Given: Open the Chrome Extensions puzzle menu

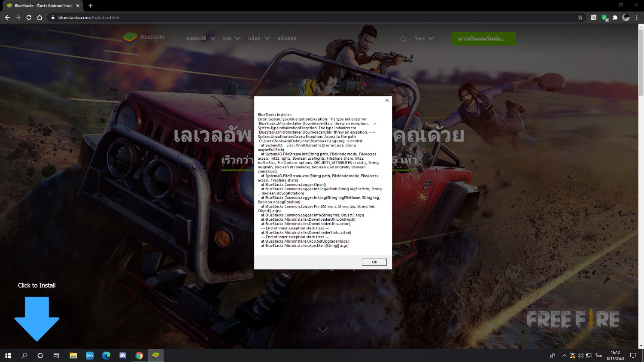Looking at the screenshot, I should coord(615,18).
